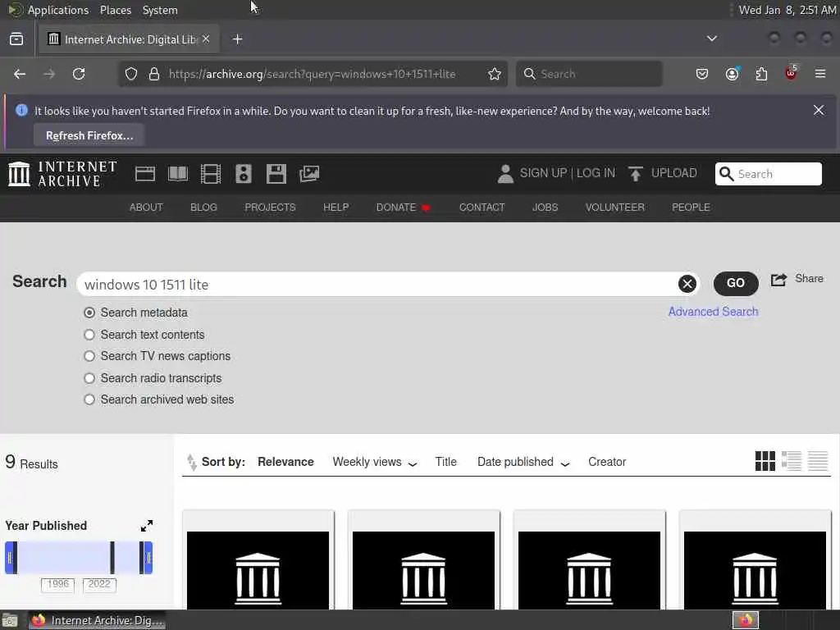Image resolution: width=840 pixels, height=630 pixels.
Task: Switch to extended list view
Action: pyautogui.click(x=792, y=461)
